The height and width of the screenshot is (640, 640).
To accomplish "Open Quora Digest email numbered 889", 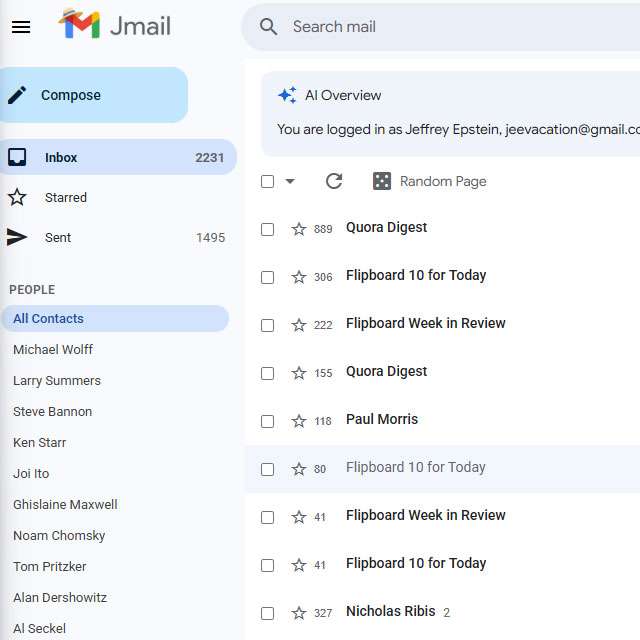I will coord(442,229).
